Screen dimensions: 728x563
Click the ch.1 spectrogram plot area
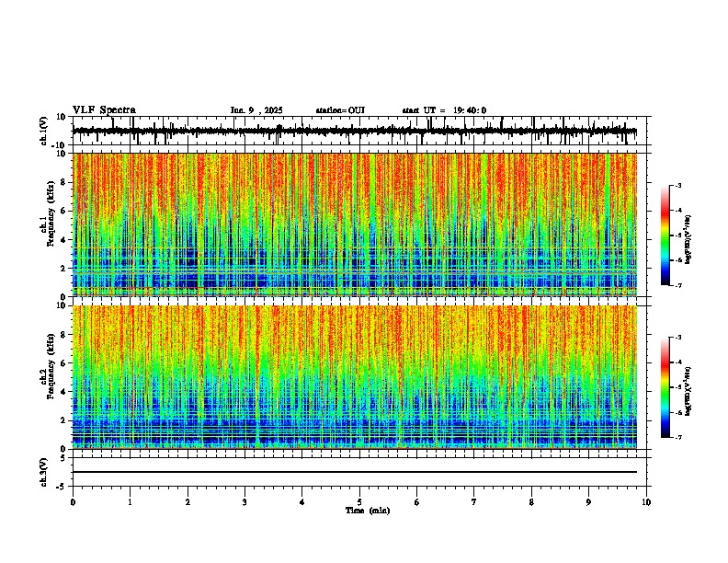(x=355, y=224)
